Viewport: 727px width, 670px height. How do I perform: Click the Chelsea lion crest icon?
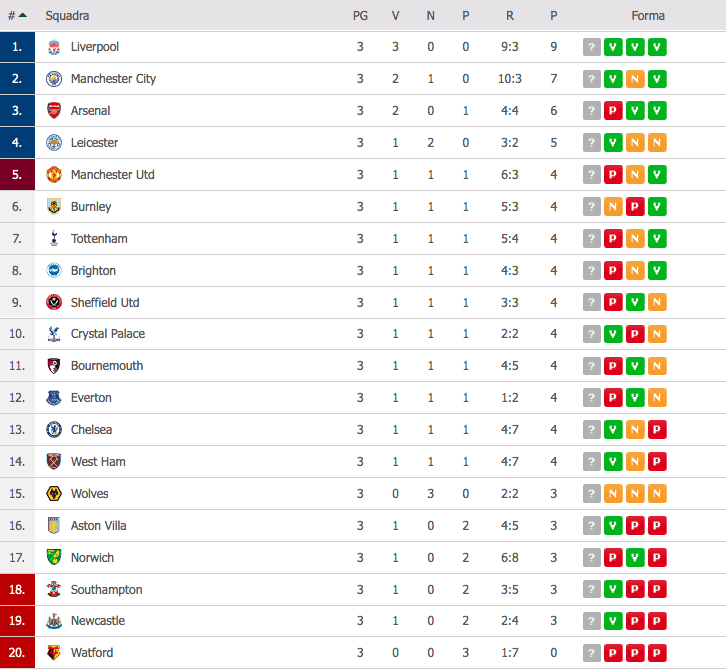tap(54, 430)
